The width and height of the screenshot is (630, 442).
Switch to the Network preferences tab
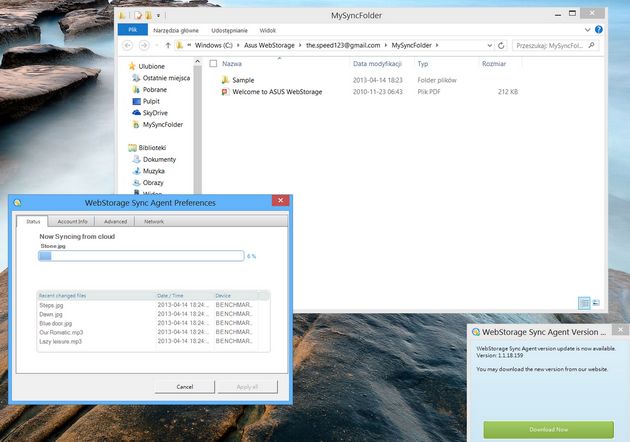(154, 221)
